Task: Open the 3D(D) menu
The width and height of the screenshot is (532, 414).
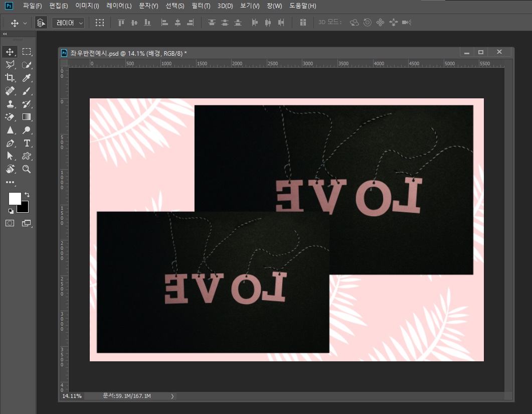Action: pyautogui.click(x=225, y=6)
